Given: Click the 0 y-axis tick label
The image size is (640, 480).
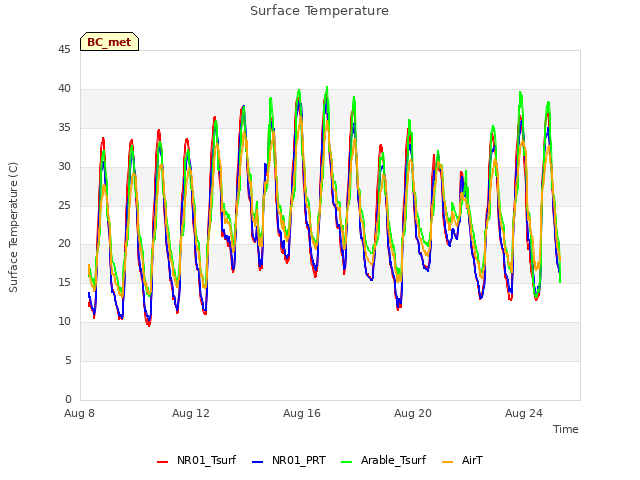Looking at the screenshot, I should [68, 399].
